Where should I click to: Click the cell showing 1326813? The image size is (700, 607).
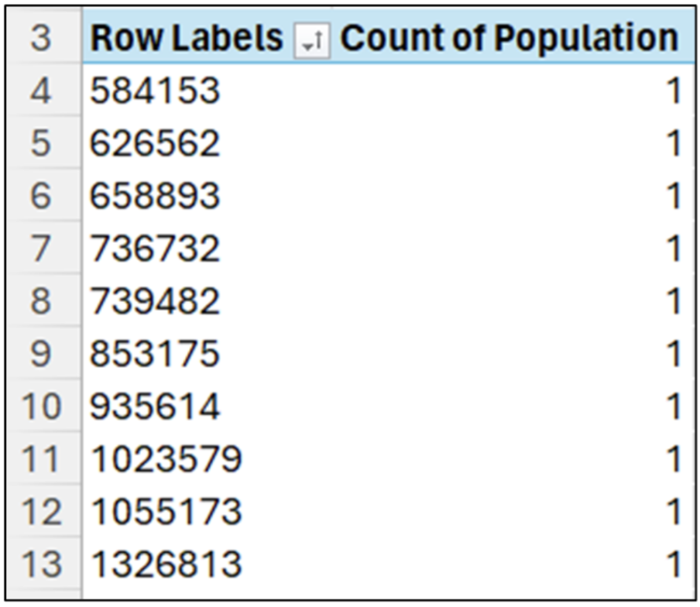coord(166,564)
